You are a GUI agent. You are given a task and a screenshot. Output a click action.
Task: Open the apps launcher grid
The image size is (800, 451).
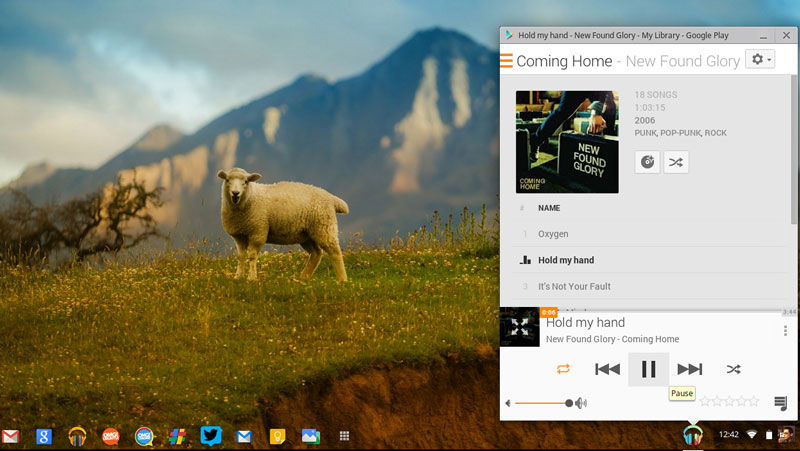344,436
